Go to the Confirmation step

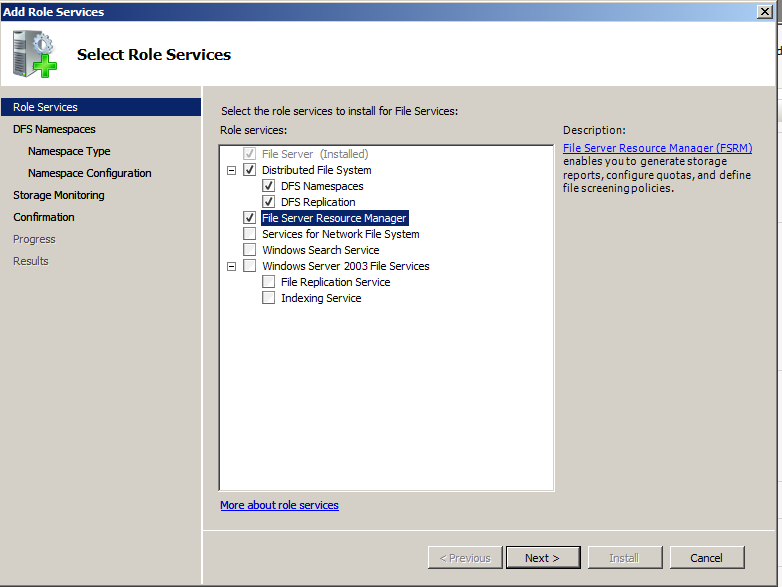click(x=44, y=217)
